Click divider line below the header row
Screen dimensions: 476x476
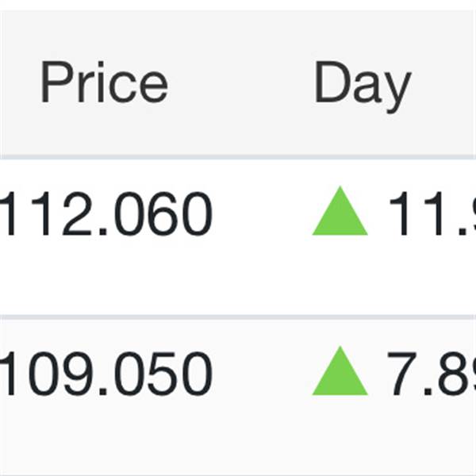pyautogui.click(x=238, y=156)
